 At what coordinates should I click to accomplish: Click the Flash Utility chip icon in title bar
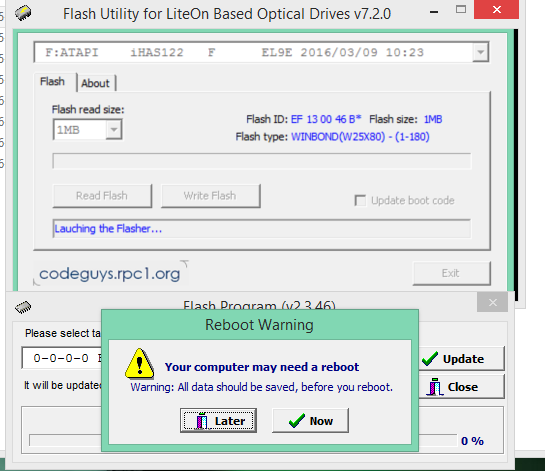(x=23, y=13)
